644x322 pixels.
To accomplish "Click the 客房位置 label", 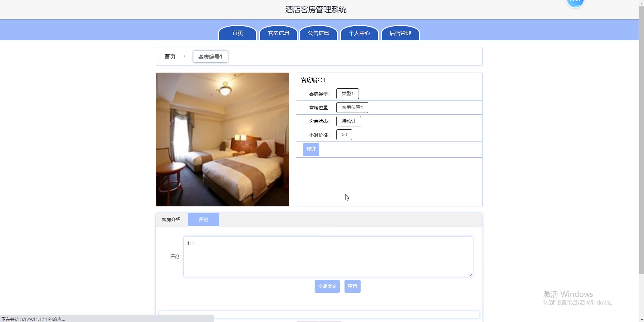I will (x=319, y=108).
